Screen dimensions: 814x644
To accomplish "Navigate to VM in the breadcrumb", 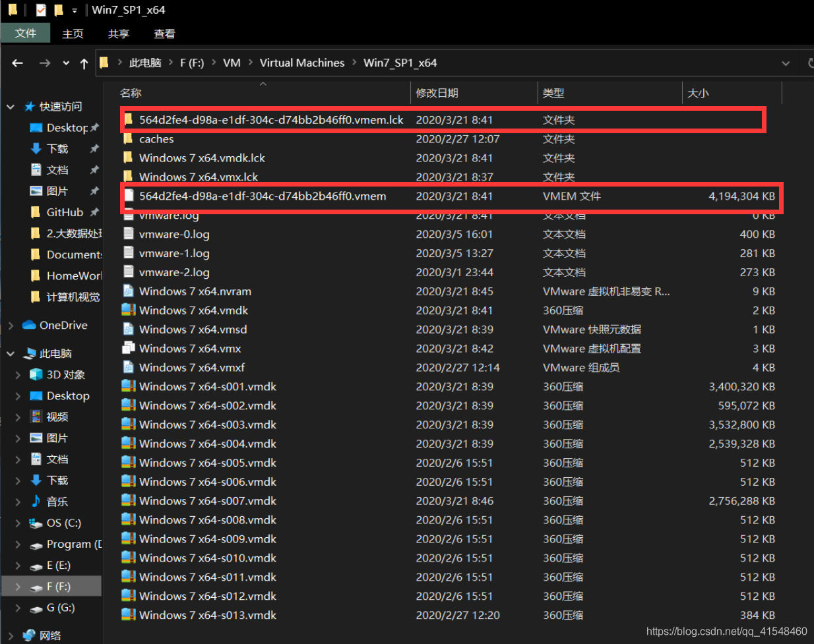I will (232, 63).
